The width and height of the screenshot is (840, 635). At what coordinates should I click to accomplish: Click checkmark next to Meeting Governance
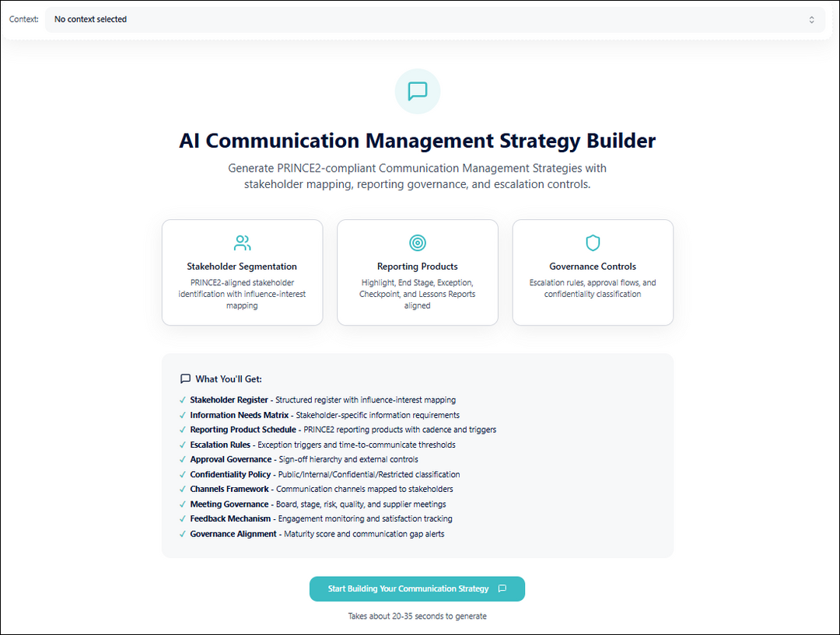tap(183, 504)
